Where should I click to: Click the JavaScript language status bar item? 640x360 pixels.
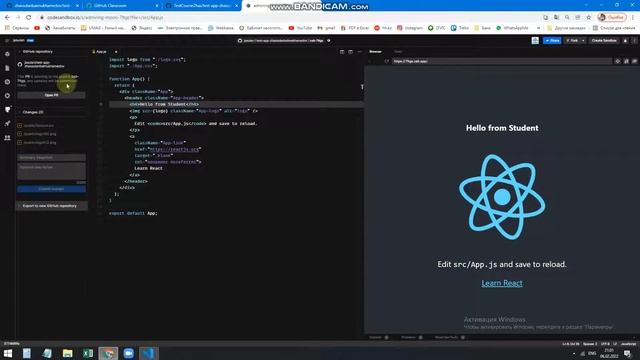(x=628, y=344)
